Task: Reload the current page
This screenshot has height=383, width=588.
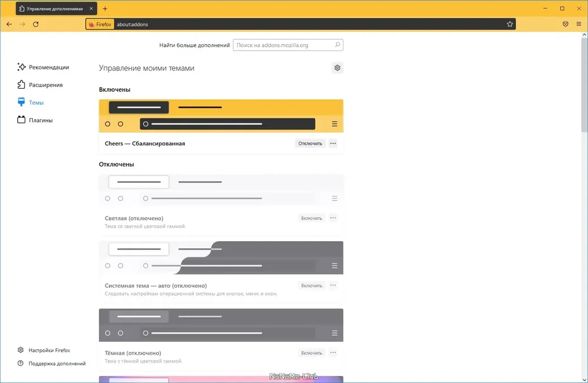Action: pyautogui.click(x=36, y=24)
